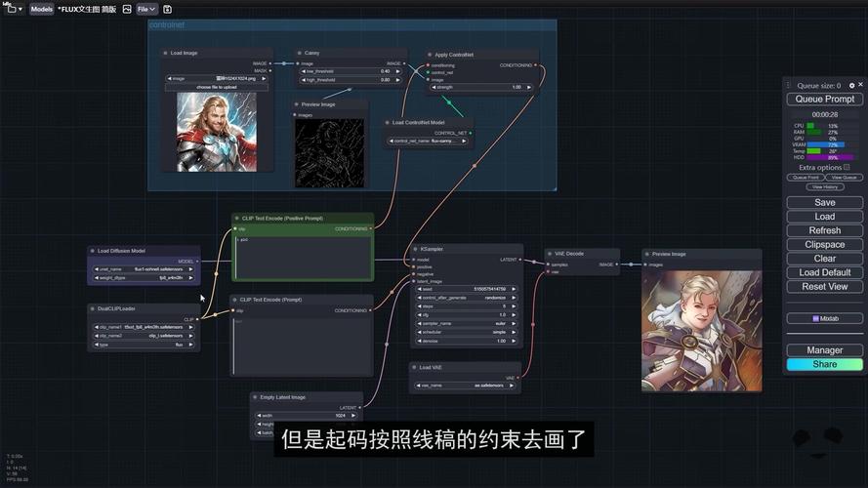Change the clip_name1 selector
Viewport: 868px width, 488px height.
[144, 328]
